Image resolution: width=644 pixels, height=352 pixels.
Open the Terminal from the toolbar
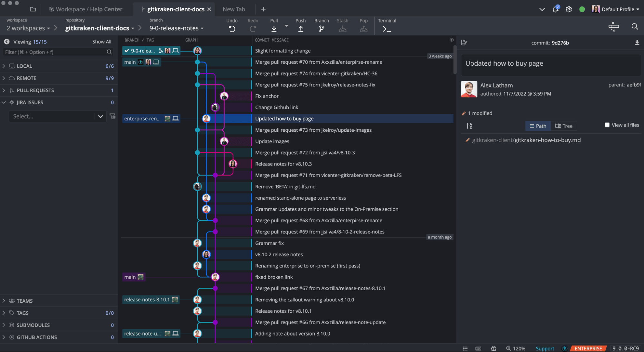[387, 28]
